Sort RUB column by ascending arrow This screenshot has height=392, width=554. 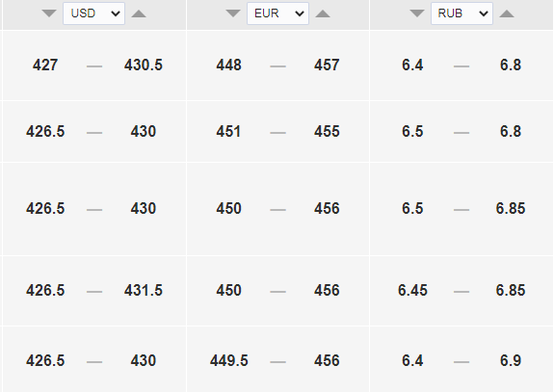coord(507,13)
